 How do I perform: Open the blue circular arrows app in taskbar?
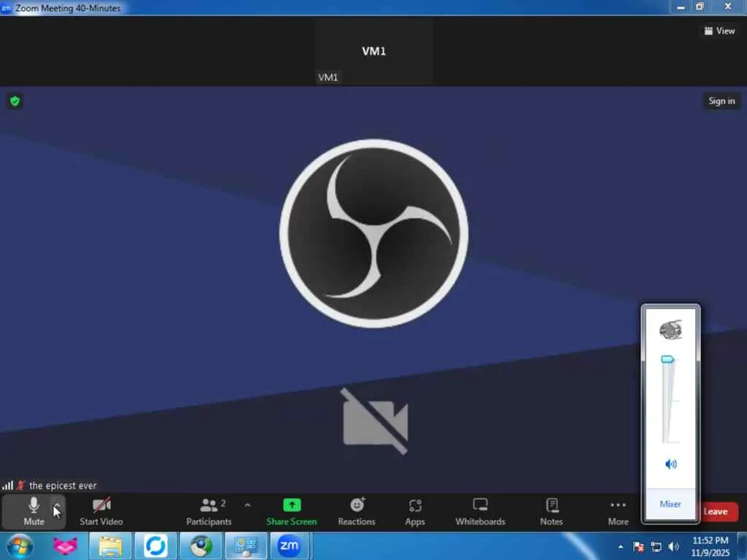tap(155, 545)
